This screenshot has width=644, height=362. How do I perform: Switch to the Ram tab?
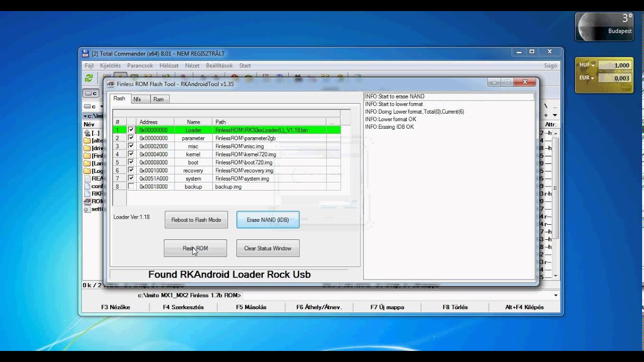[158, 100]
